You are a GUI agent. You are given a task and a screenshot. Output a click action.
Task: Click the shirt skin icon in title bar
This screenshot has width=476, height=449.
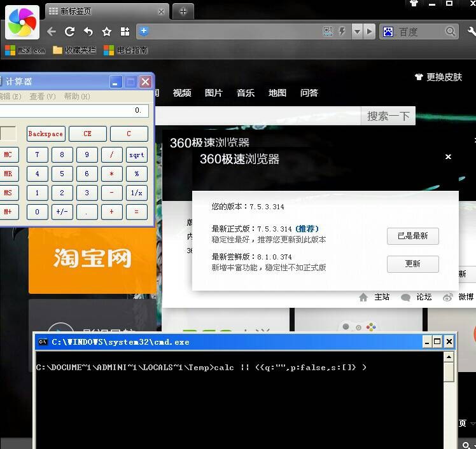pos(414,3)
